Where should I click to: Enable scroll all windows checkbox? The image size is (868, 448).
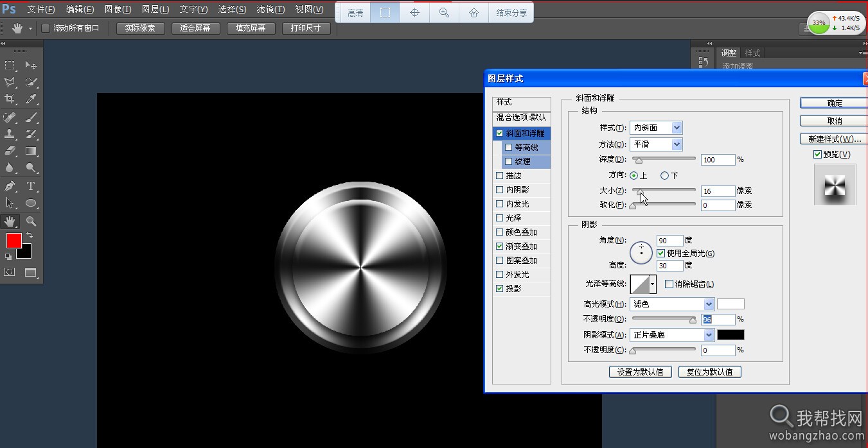click(x=46, y=28)
